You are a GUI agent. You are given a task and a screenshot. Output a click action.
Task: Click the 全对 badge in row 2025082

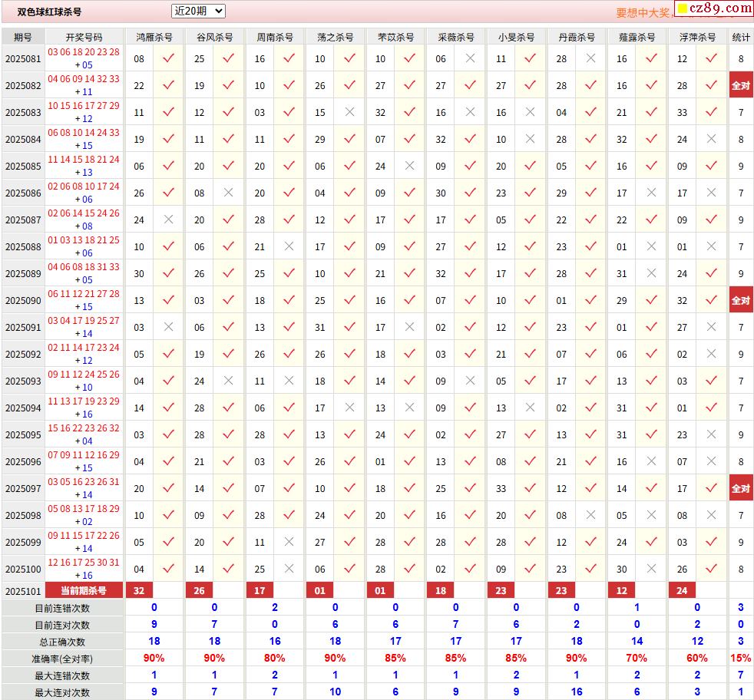pos(741,85)
